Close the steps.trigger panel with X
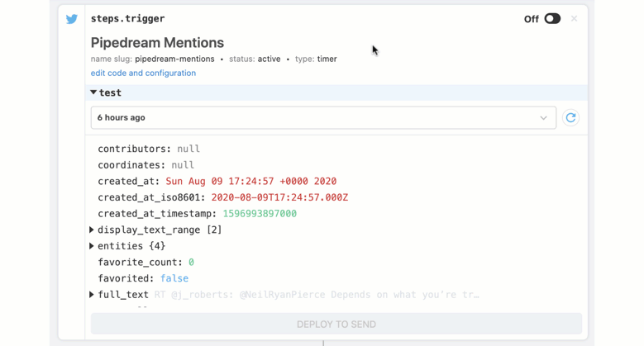Image resolution: width=644 pixels, height=346 pixels. [574, 19]
